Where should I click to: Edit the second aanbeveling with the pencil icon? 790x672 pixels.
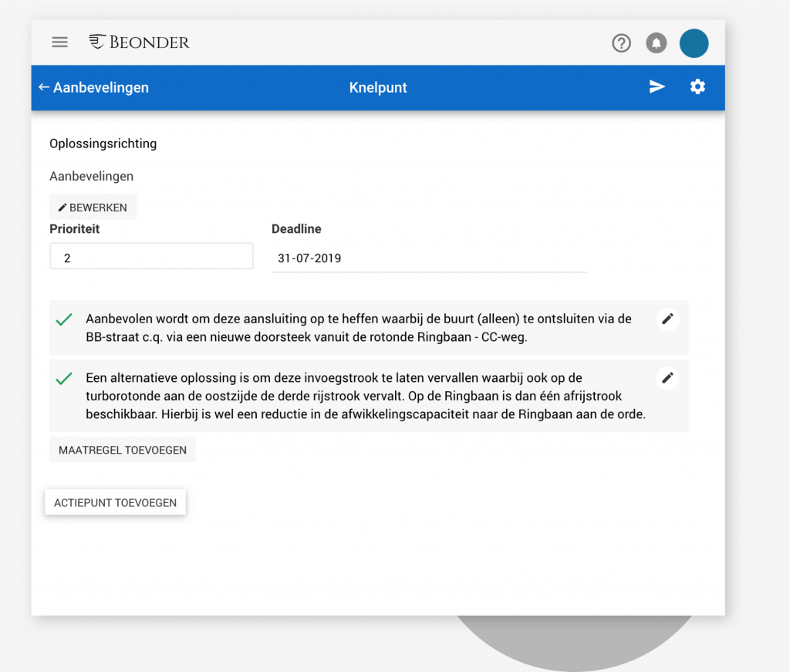667,378
